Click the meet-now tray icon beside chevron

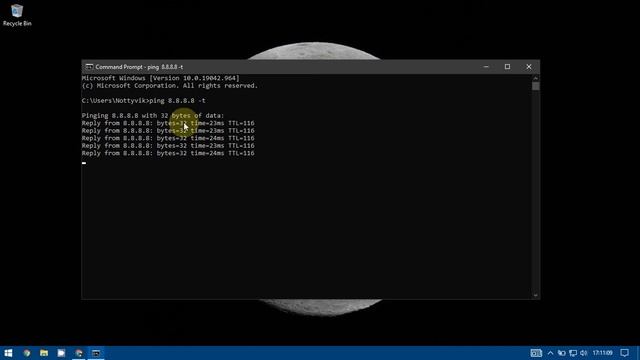(x=562, y=353)
